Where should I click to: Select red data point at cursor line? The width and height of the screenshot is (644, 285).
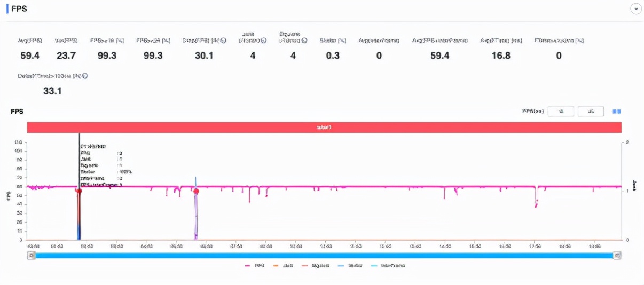pyautogui.click(x=79, y=191)
